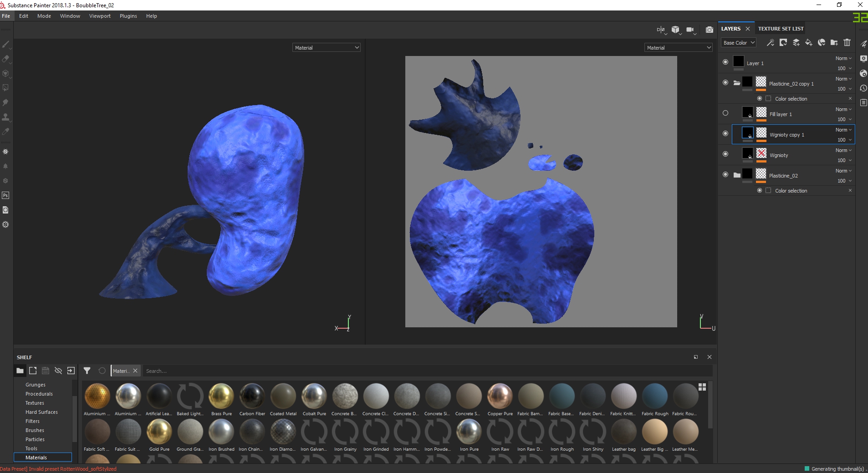
Task: Select the Grunges shelf category
Action: coord(36,385)
